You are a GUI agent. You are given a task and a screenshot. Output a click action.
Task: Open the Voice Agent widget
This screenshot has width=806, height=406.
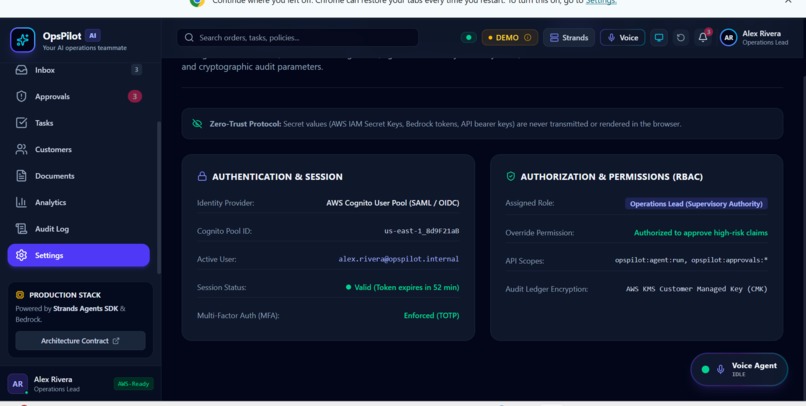tap(739, 370)
